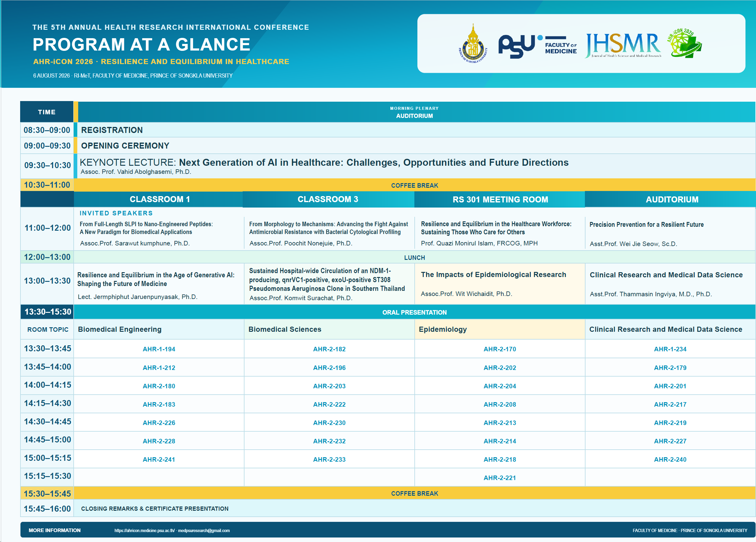This screenshot has width=756, height=542.
Task: Click presentation code AHR-2-226
Action: click(x=159, y=423)
